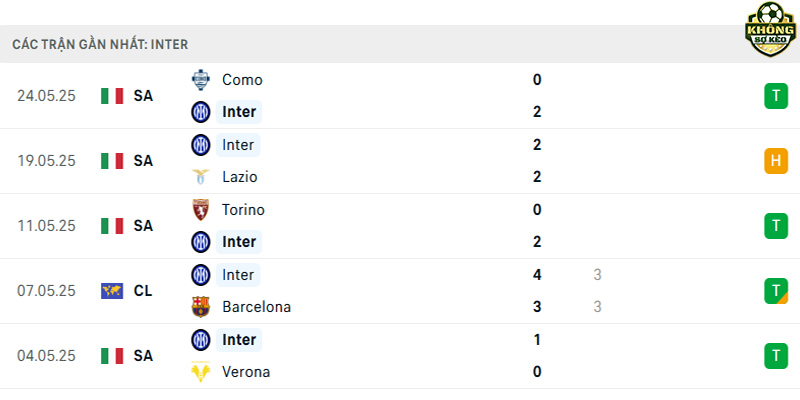Click the orange H draw badge
800x400 pixels.
[776, 161]
